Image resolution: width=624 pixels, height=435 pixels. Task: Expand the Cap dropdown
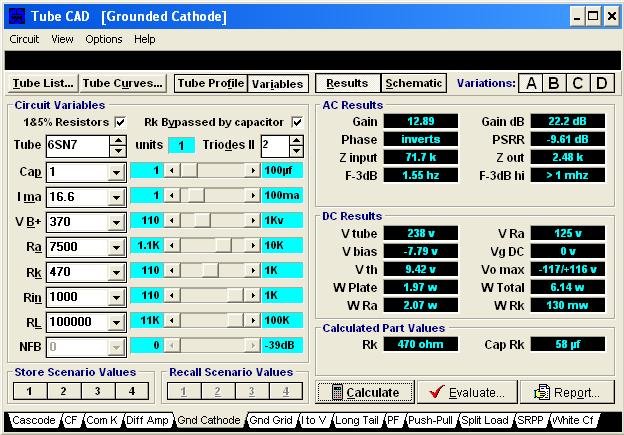[116, 172]
